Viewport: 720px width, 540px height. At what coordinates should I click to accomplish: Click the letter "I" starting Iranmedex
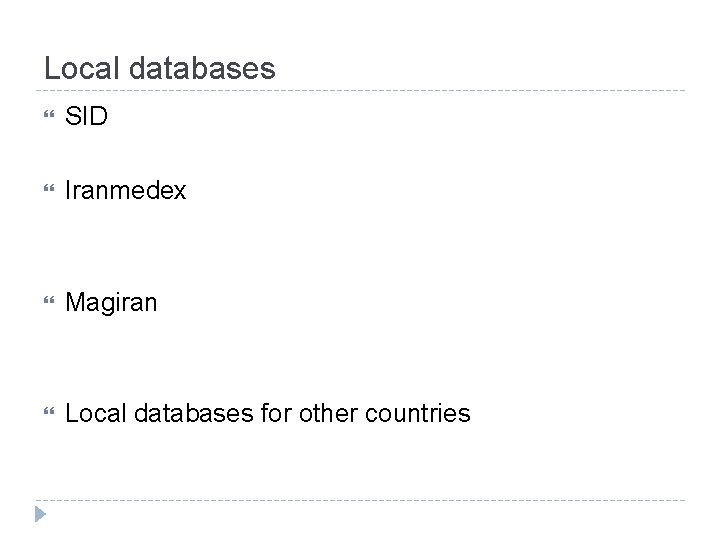pyautogui.click(x=68, y=190)
